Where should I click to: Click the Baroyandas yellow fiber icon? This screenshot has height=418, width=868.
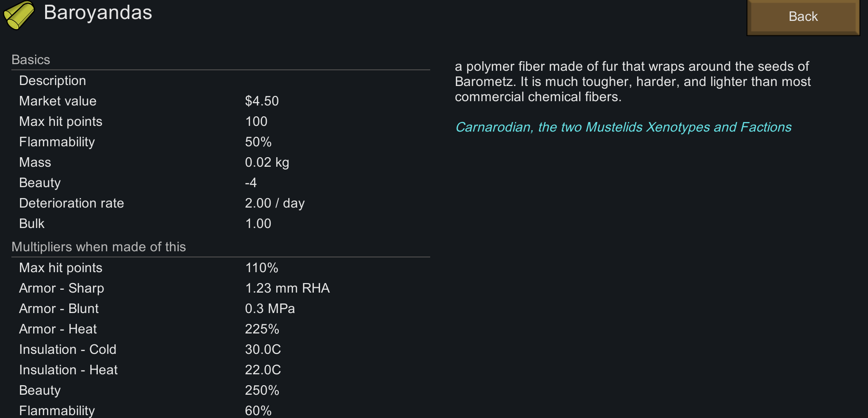(x=19, y=15)
